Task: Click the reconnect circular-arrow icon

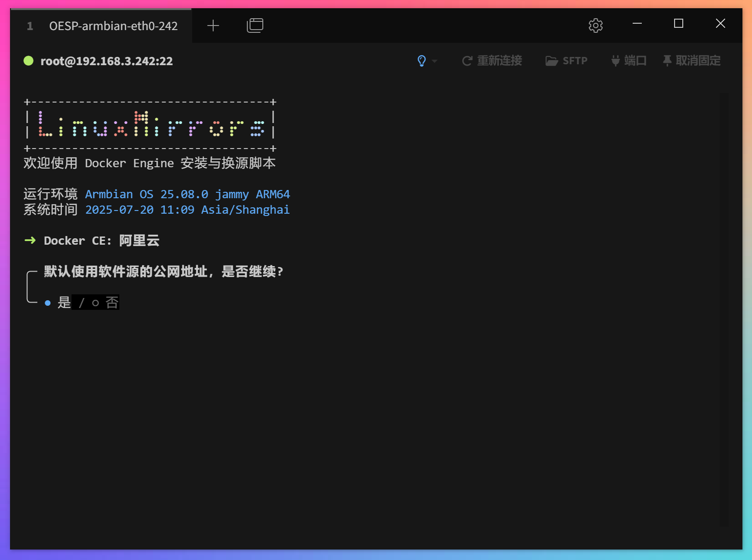Action: click(x=466, y=61)
